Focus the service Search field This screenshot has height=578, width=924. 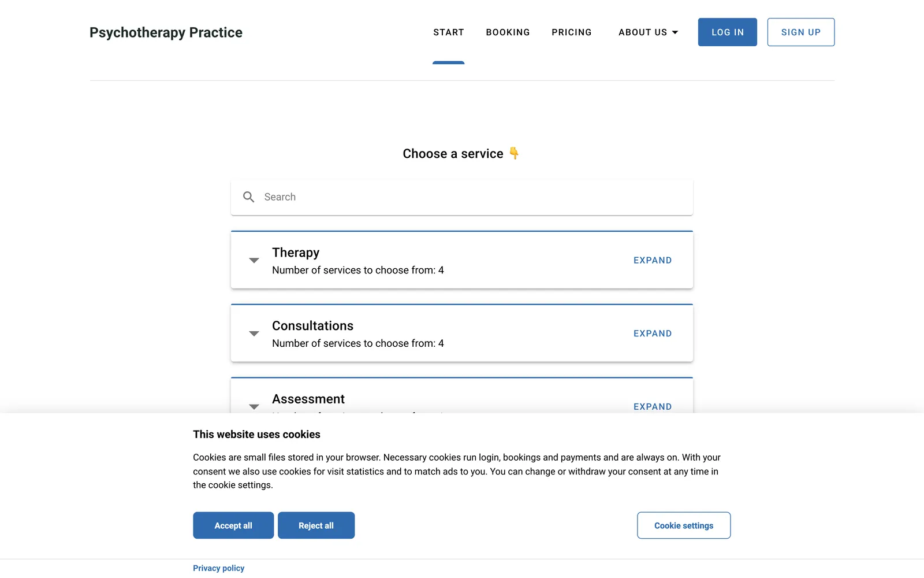click(x=462, y=197)
